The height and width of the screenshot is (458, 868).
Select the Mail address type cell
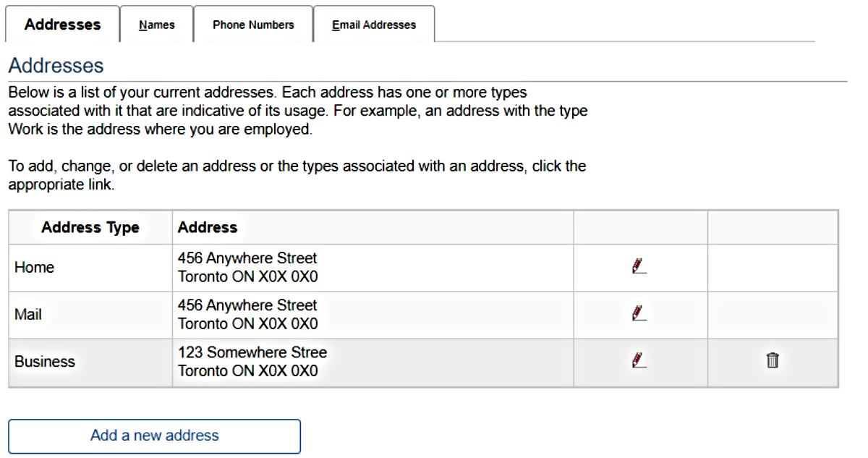[x=28, y=315]
